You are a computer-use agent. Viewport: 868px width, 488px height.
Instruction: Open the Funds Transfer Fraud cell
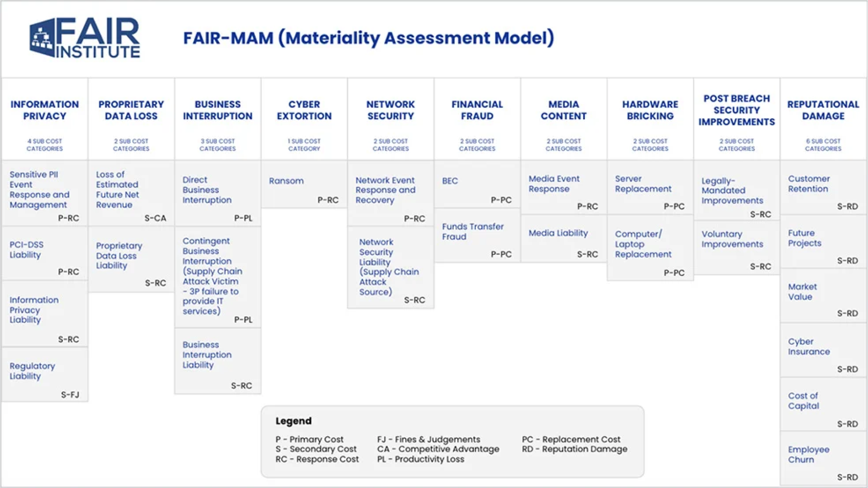click(477, 235)
